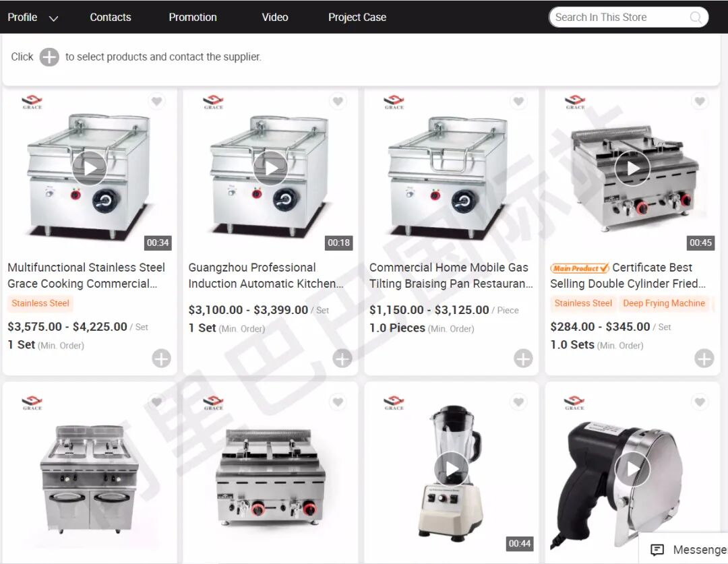The image size is (728, 564).
Task: Play the blender product video
Action: coord(451,469)
